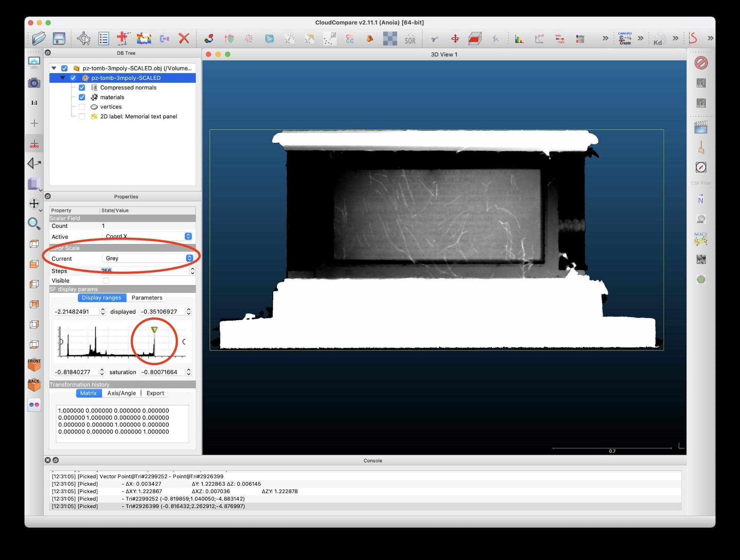740x560 pixels.
Task: Set the BACK view cube
Action: [x=34, y=385]
